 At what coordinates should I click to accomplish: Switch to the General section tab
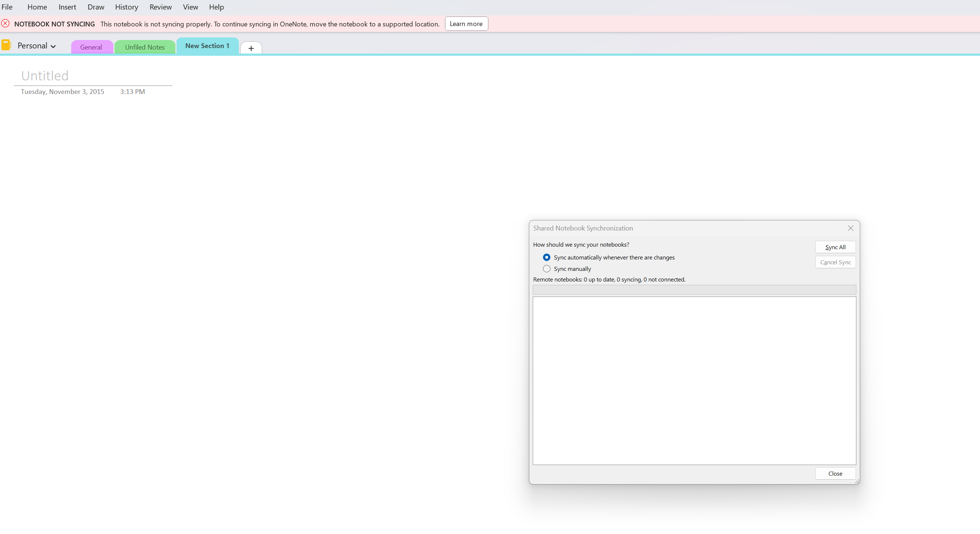(x=91, y=47)
